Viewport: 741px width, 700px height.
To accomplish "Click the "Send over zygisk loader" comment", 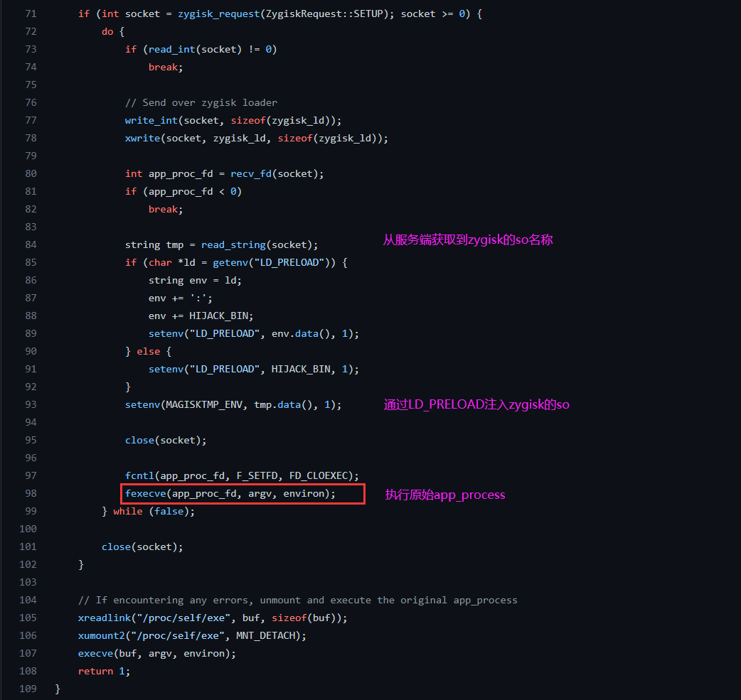I will (x=201, y=102).
